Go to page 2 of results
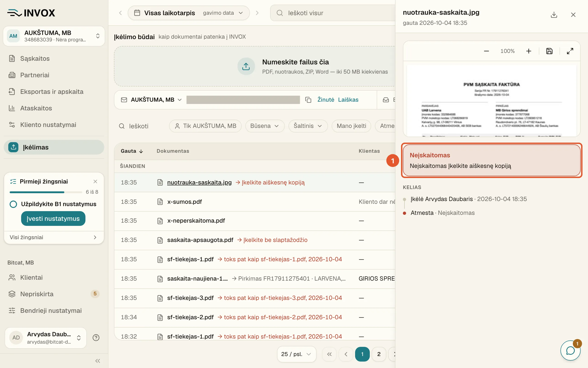The image size is (588, 368). 379,354
